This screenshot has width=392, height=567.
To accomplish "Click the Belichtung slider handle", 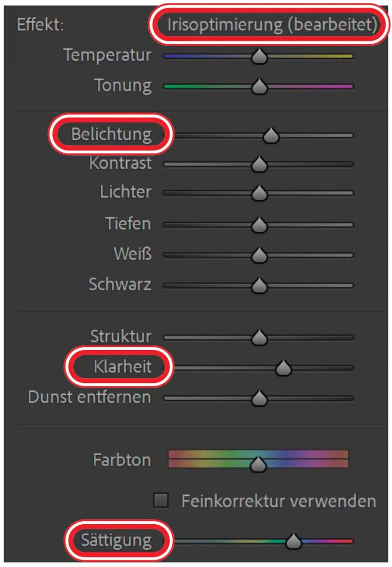I will (271, 135).
